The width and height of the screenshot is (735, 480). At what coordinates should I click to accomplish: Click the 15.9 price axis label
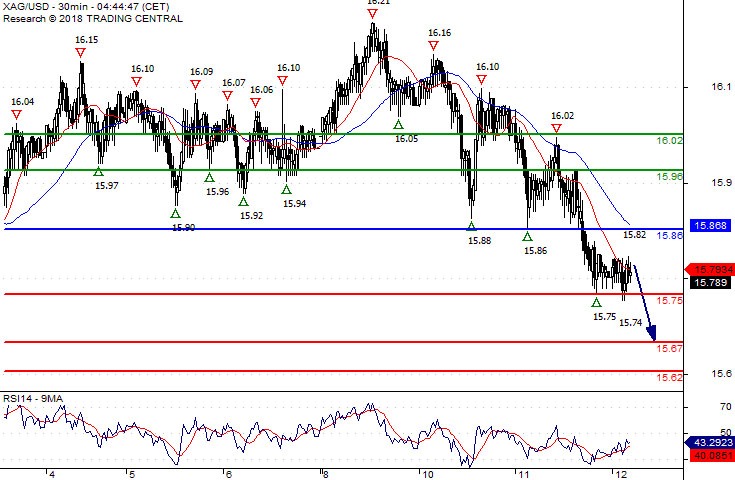point(721,183)
